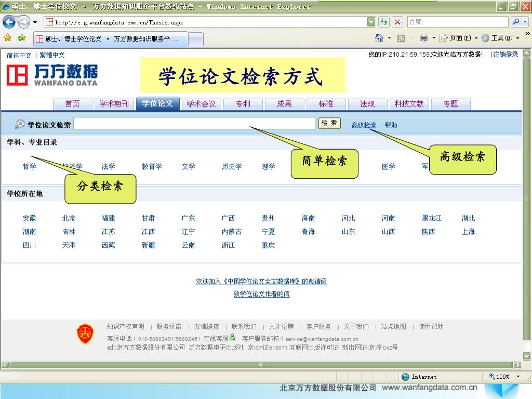Click the RSS feeds icon
This screenshot has height=399, width=532.
point(401,38)
